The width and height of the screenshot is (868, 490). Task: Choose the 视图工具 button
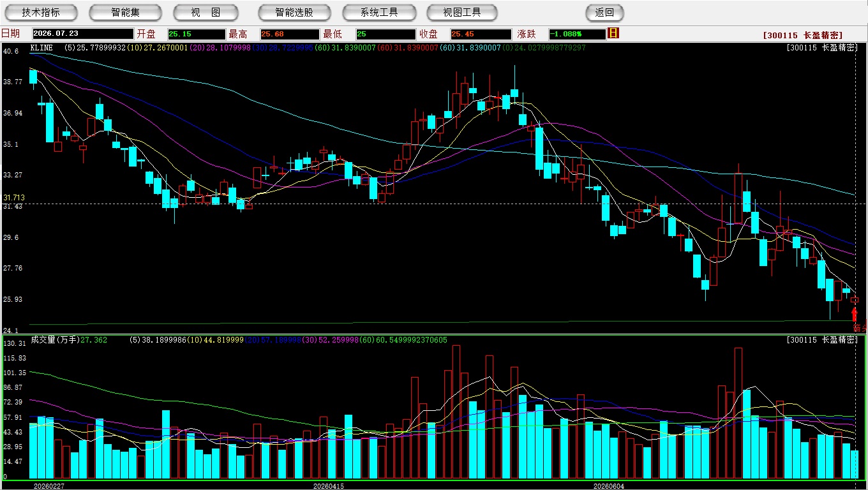click(463, 12)
